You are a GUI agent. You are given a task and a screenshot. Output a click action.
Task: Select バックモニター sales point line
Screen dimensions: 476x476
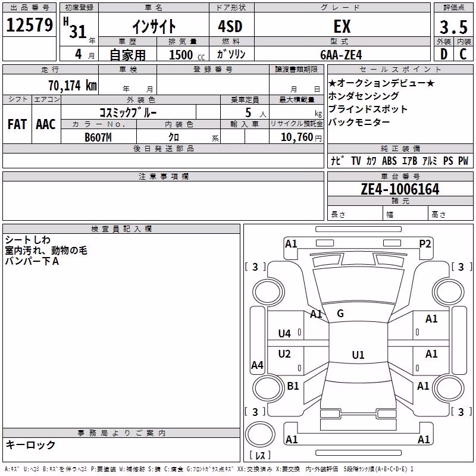point(359,122)
